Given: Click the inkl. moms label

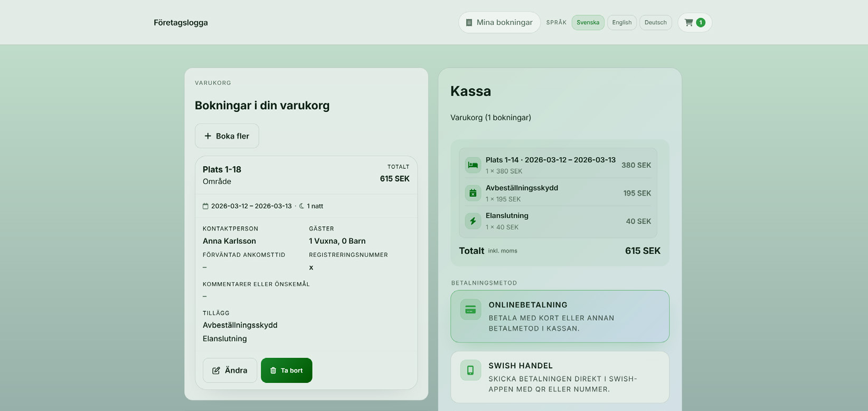Looking at the screenshot, I should pos(503,251).
